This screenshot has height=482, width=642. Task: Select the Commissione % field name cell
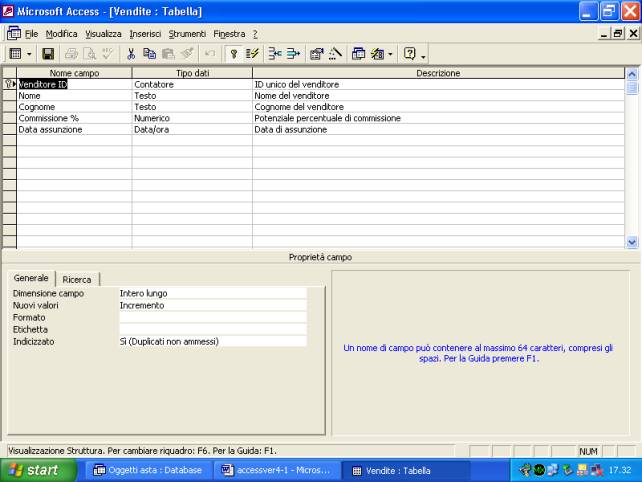[74, 118]
